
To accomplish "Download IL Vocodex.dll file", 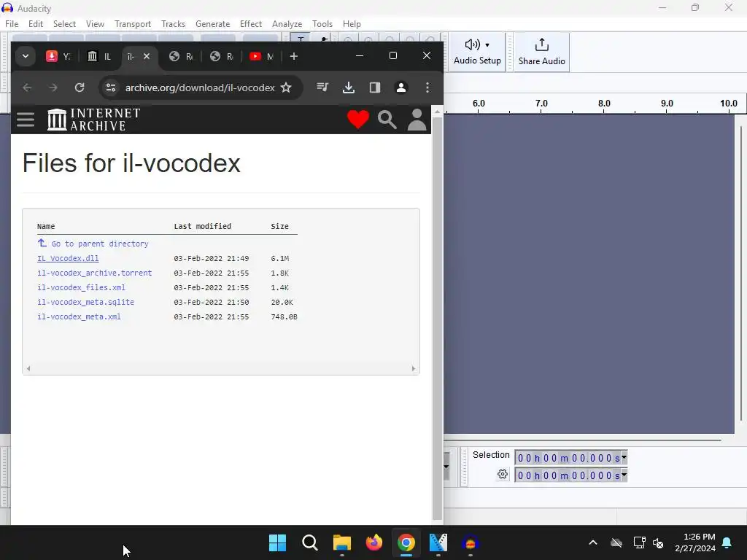I will click(68, 258).
